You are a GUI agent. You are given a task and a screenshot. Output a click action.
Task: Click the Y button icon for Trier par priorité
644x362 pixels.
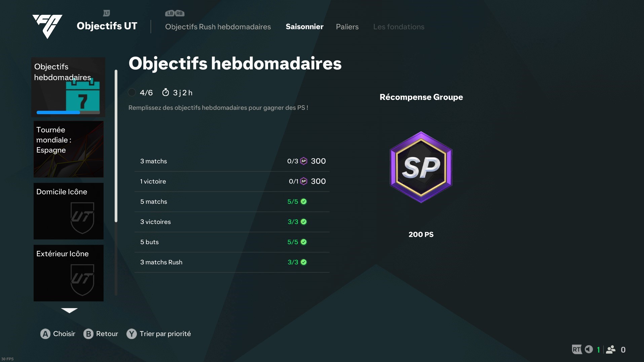coord(131,334)
